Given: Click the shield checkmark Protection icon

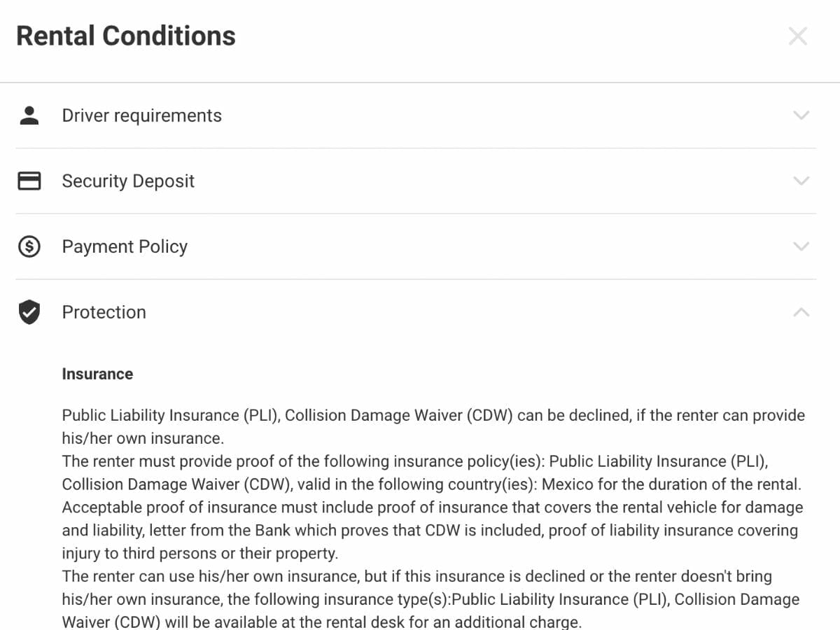Looking at the screenshot, I should [x=29, y=312].
